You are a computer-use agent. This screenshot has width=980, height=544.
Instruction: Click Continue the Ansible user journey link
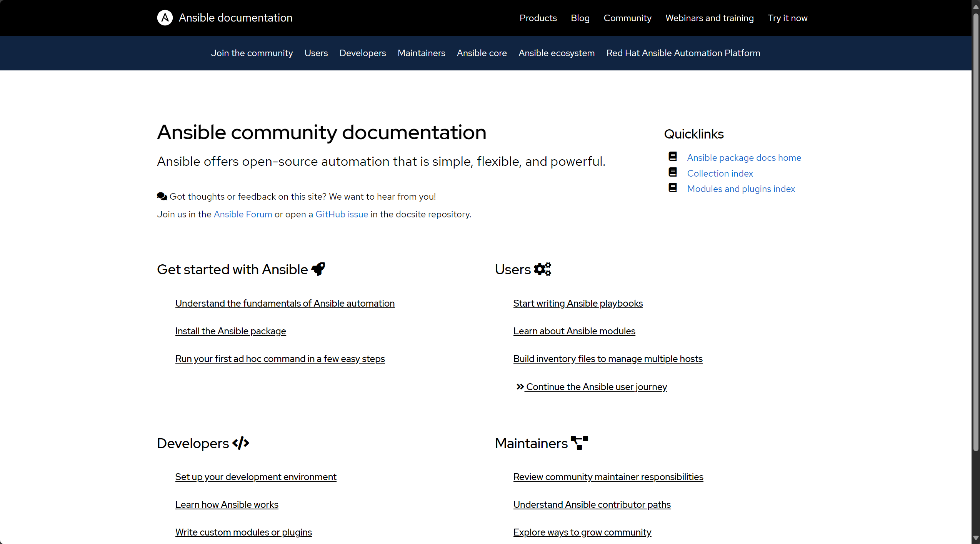click(x=597, y=387)
